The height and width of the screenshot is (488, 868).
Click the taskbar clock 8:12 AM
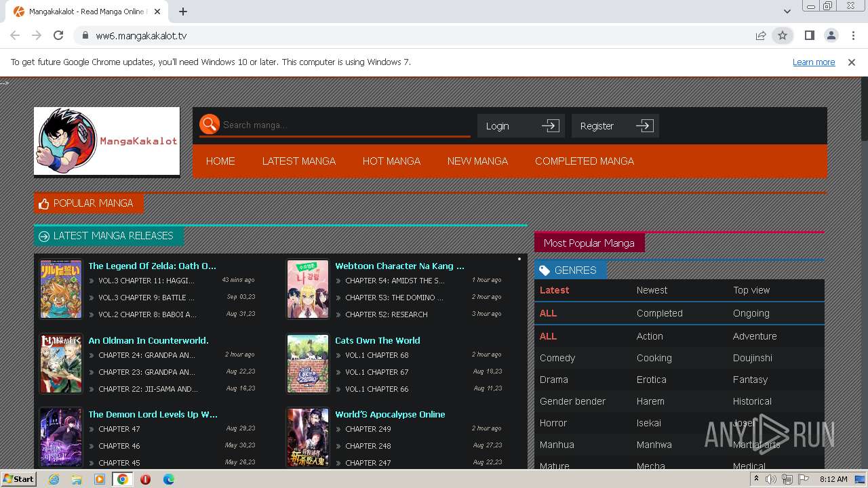coord(833,479)
